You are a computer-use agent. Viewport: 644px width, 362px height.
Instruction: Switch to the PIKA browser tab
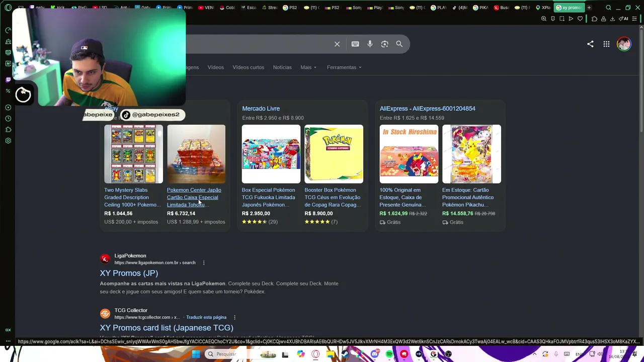click(481, 8)
